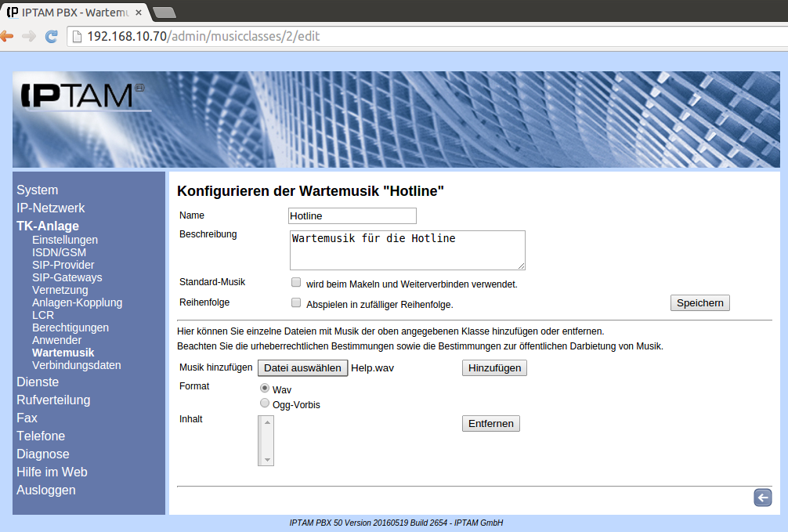Choose a file with Datei auswählen
Viewport: 788px width, 532px height.
(x=302, y=368)
